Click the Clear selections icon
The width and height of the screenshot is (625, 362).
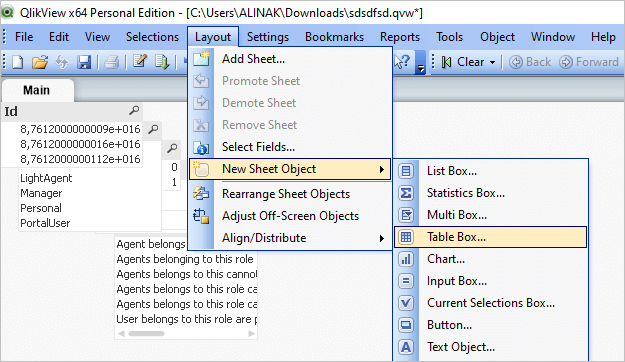tap(446, 62)
